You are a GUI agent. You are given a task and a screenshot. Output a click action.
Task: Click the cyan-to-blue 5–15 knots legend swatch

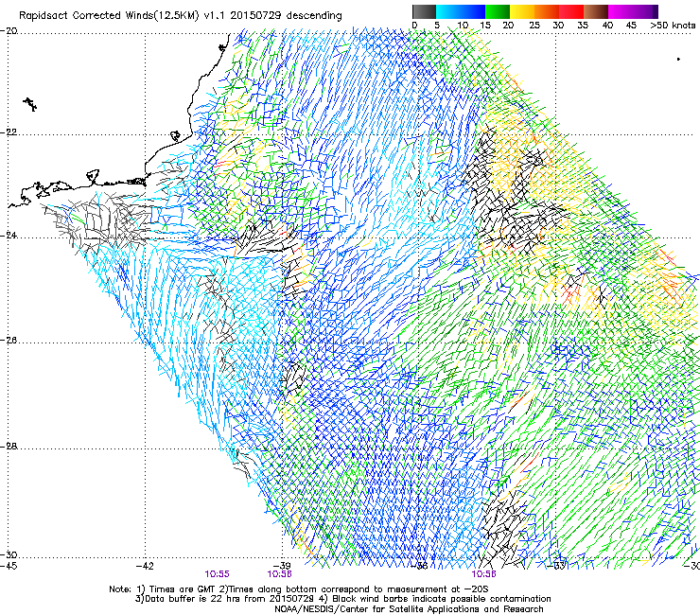(x=461, y=11)
